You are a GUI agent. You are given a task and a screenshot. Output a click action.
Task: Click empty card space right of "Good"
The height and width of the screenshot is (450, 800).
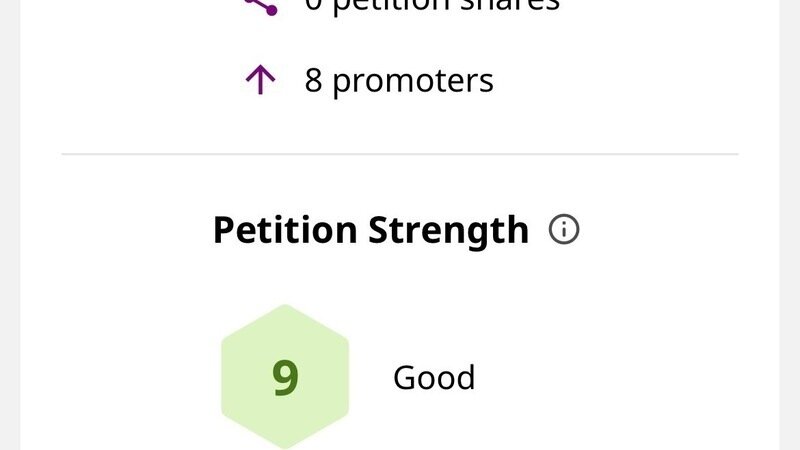[620, 377]
